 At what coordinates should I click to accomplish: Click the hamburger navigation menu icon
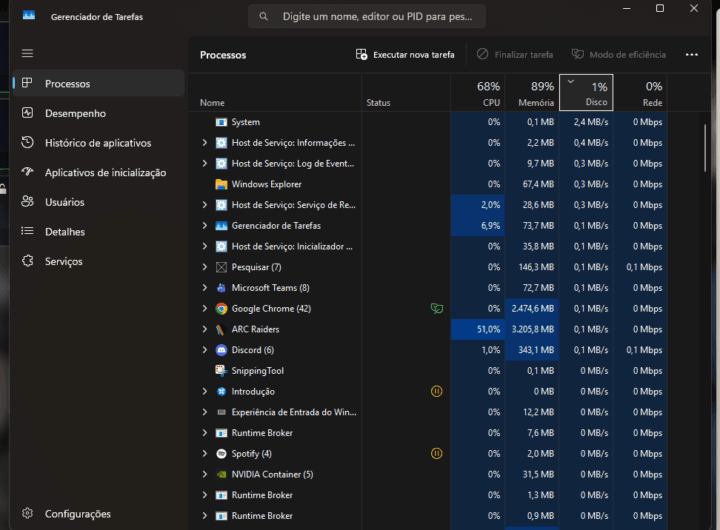(27, 53)
